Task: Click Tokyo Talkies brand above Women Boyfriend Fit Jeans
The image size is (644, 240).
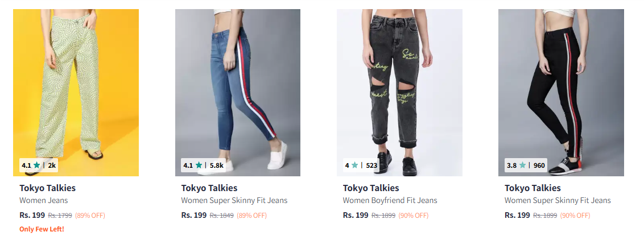Action: click(x=370, y=188)
